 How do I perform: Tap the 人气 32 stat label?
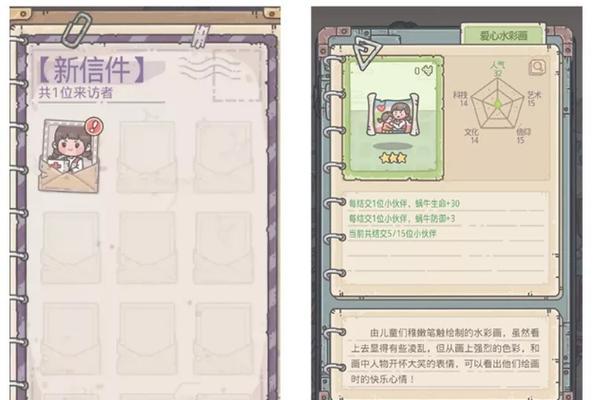497,69
